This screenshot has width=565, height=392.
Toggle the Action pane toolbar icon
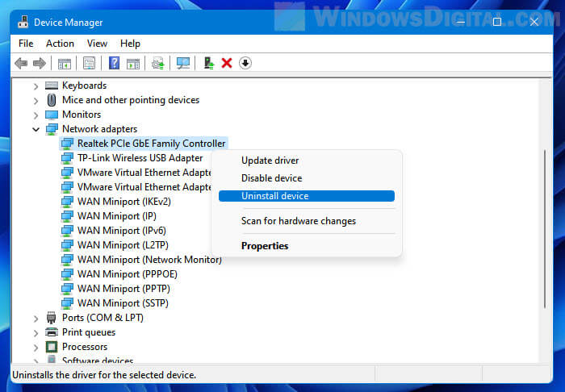(133, 64)
